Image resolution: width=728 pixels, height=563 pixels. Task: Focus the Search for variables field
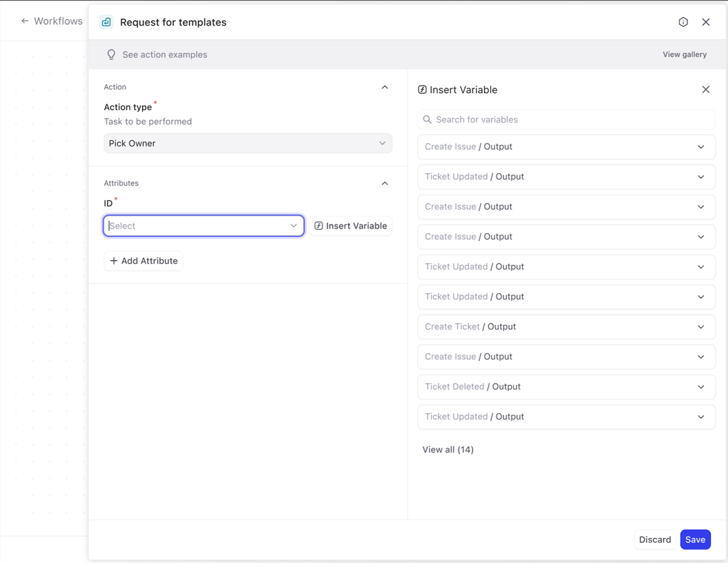tap(573, 120)
